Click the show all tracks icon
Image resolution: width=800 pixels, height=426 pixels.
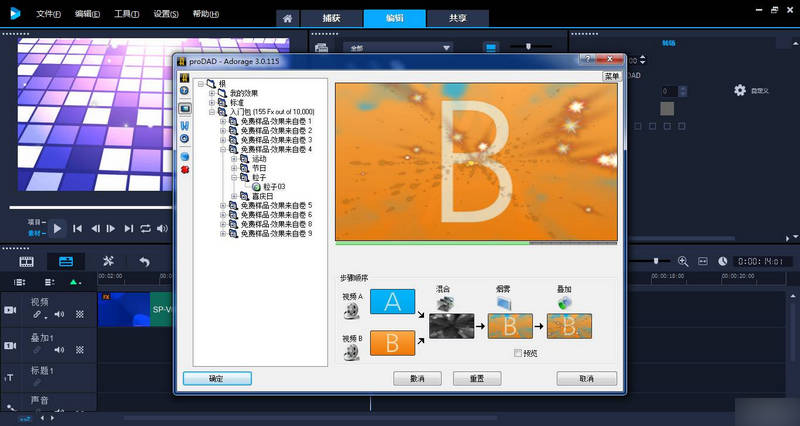[x=19, y=282]
